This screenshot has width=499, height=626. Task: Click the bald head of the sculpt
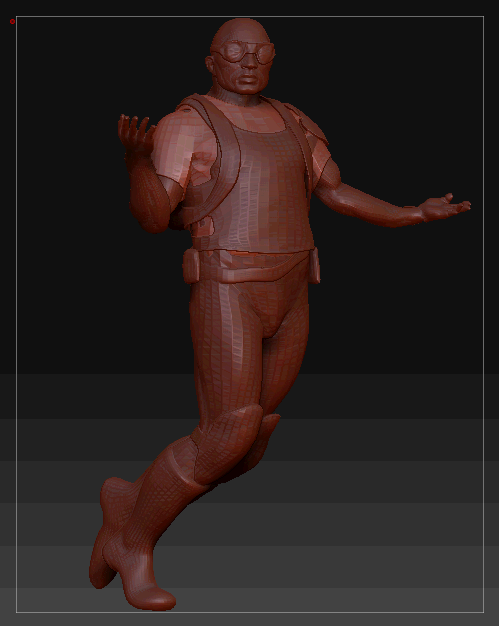pyautogui.click(x=239, y=30)
